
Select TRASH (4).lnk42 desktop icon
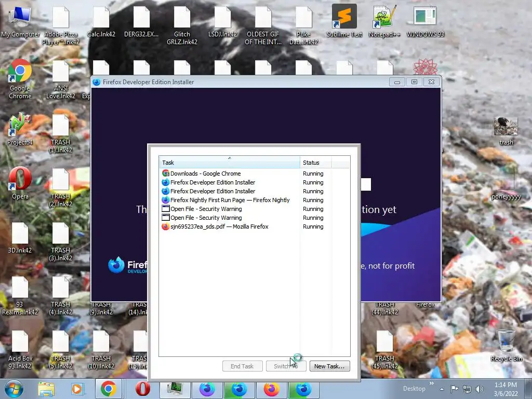coord(61,296)
